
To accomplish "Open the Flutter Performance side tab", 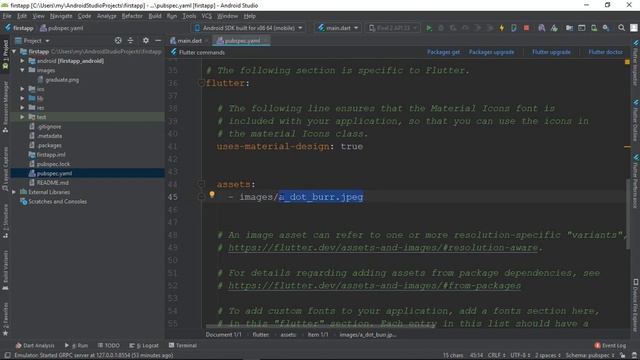I will coord(636,181).
